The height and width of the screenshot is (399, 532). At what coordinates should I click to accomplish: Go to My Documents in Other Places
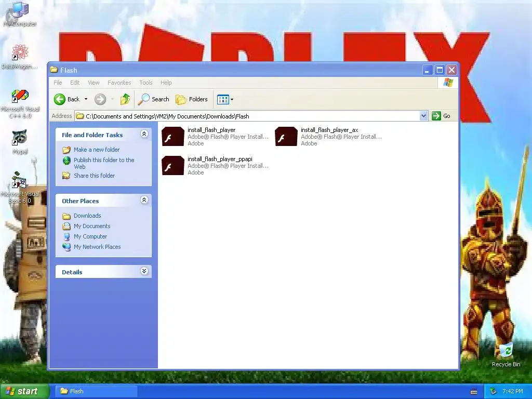[92, 226]
